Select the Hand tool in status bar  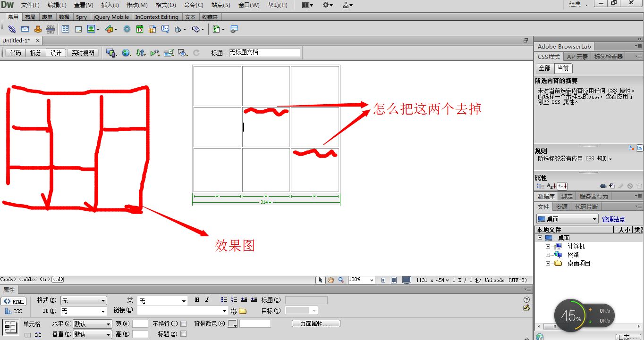(x=330, y=280)
